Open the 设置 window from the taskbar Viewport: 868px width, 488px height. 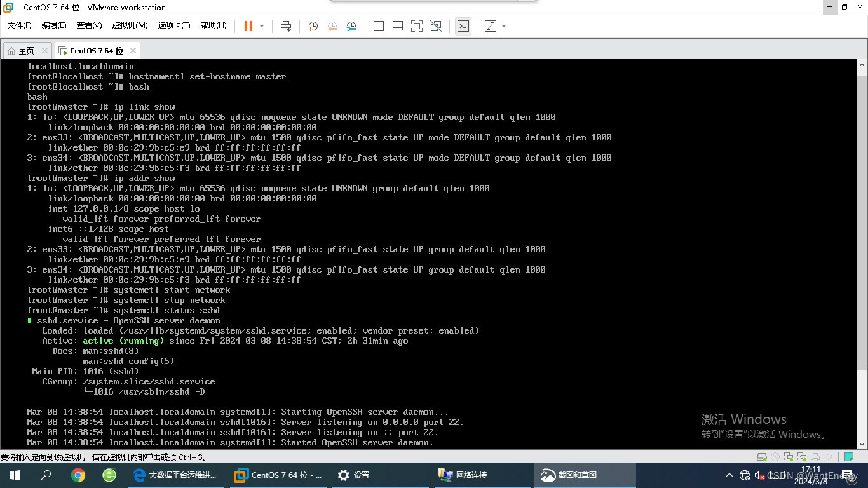[380, 475]
